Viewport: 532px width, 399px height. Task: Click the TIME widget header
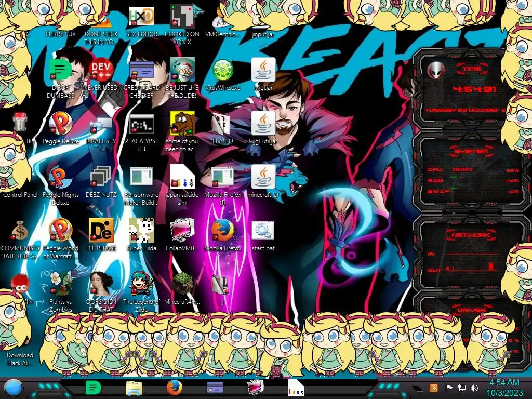point(472,69)
